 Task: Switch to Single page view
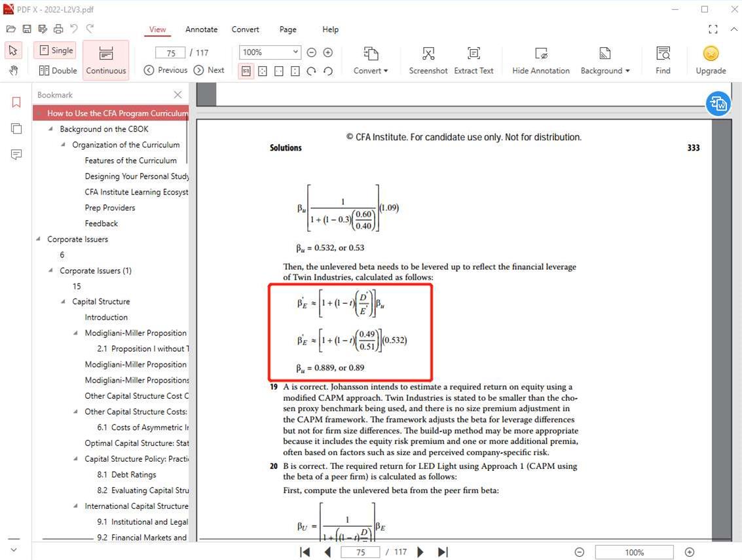pos(55,50)
